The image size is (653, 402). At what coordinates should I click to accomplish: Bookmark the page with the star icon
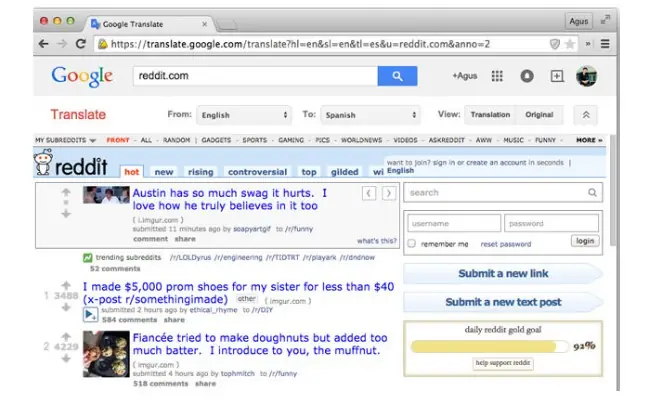pos(570,44)
